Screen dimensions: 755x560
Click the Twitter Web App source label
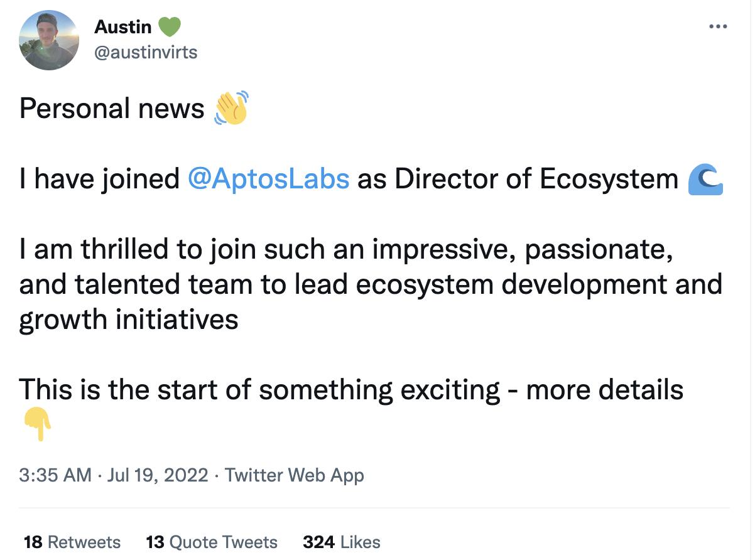point(295,475)
